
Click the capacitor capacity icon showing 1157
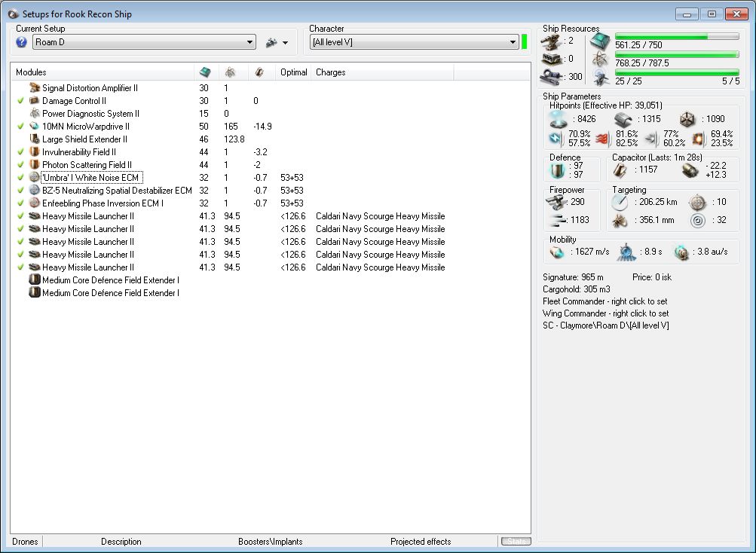click(620, 170)
